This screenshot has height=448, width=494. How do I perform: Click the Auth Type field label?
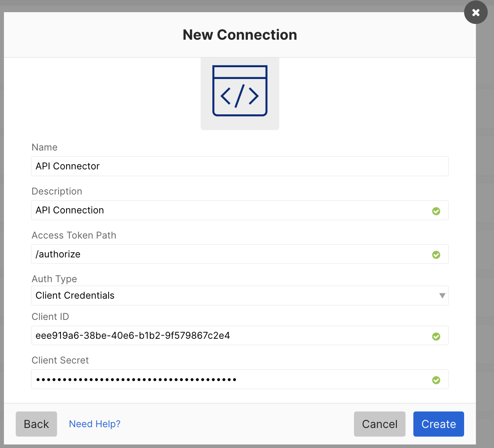tap(54, 279)
